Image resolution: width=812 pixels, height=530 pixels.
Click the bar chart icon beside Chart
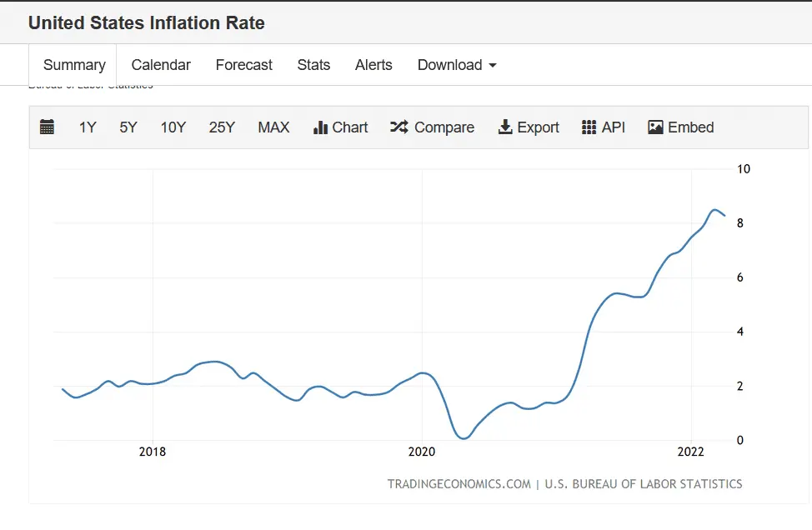pos(320,127)
